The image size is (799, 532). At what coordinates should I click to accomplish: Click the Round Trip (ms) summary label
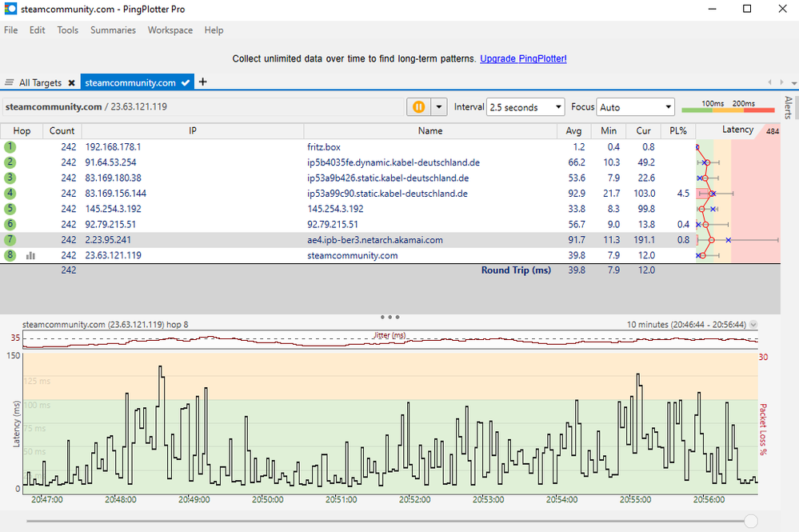coord(516,270)
